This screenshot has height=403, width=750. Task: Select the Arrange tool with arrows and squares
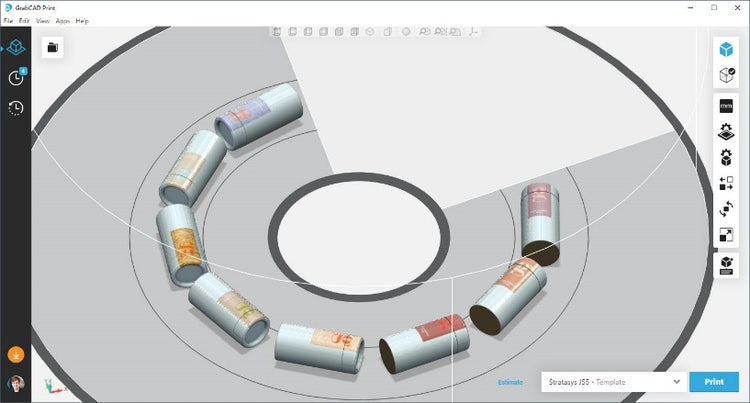(726, 183)
